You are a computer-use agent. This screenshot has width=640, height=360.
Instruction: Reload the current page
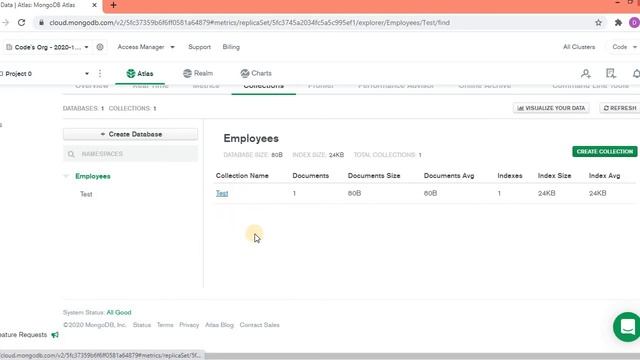[x=22, y=23]
